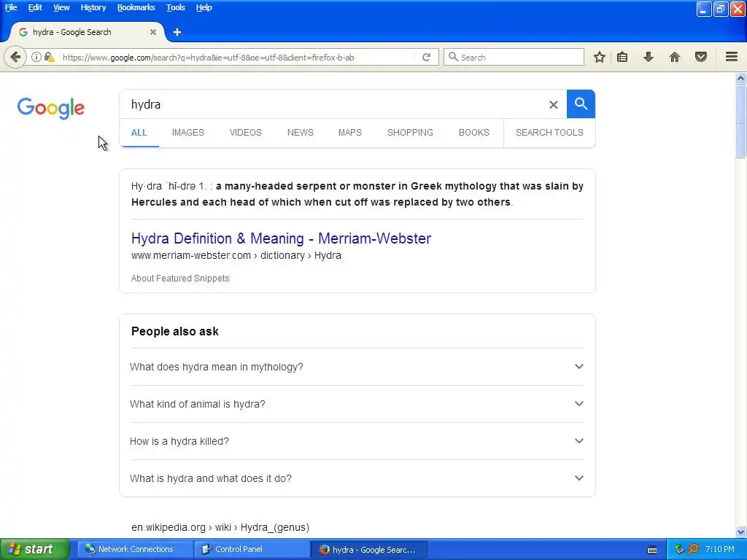Open the History menu

(x=93, y=7)
